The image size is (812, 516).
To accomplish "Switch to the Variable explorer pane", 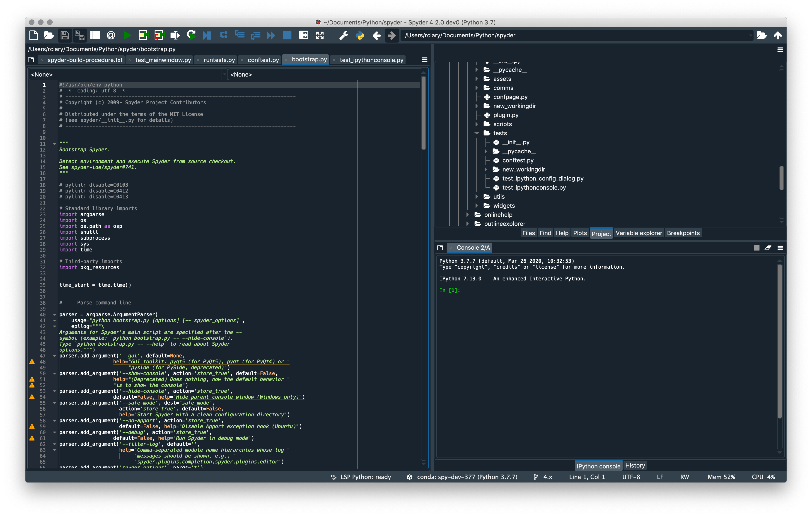I will (639, 233).
